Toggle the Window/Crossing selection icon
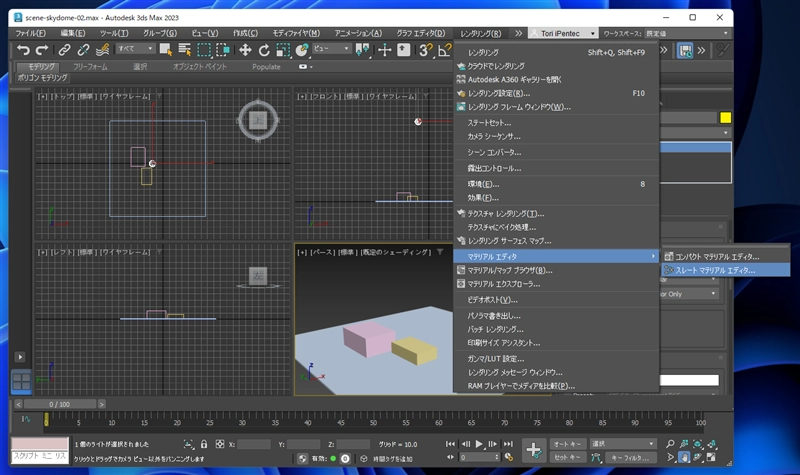Viewport: 800px width, 475px height. (223, 50)
